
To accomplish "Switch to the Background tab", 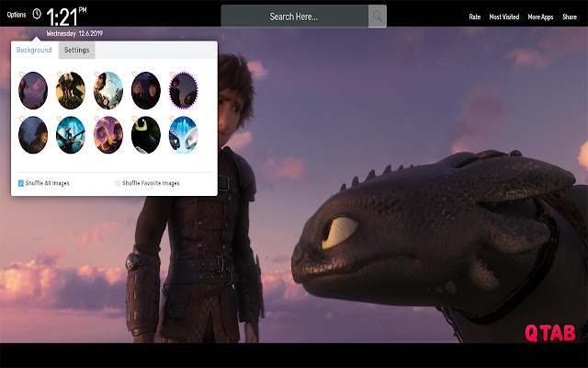I will click(34, 50).
